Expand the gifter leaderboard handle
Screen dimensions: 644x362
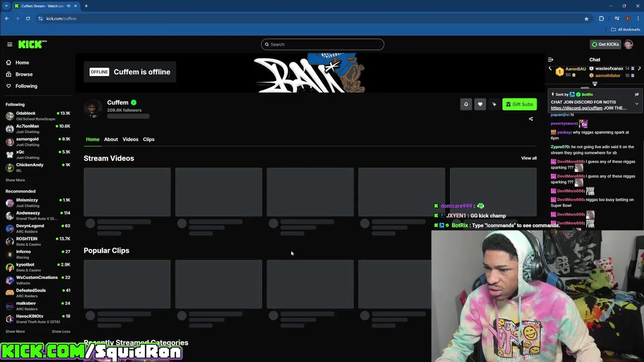click(595, 84)
